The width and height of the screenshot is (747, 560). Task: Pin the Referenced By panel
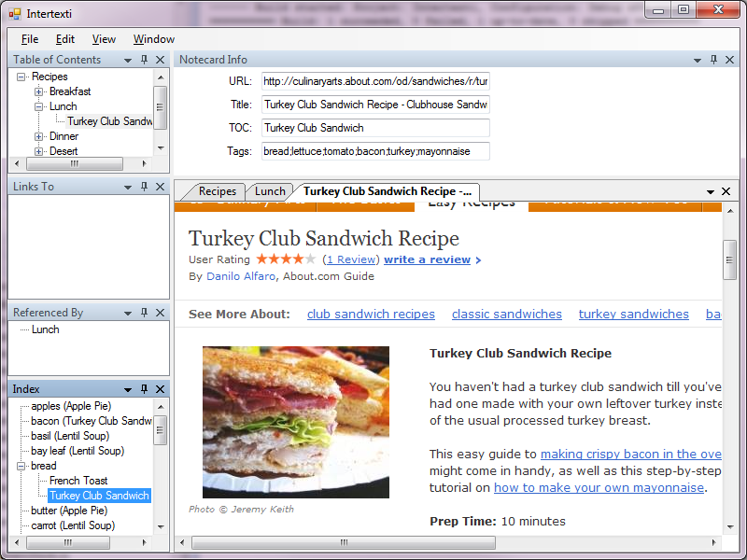click(x=144, y=313)
